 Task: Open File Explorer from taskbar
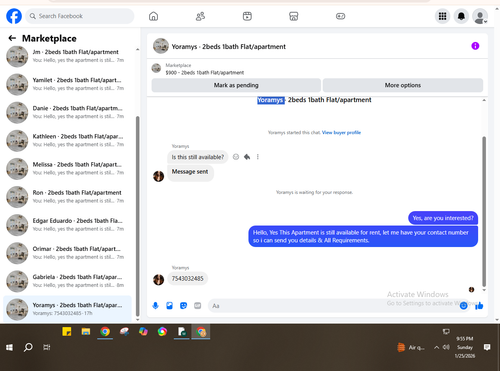click(x=86, y=332)
